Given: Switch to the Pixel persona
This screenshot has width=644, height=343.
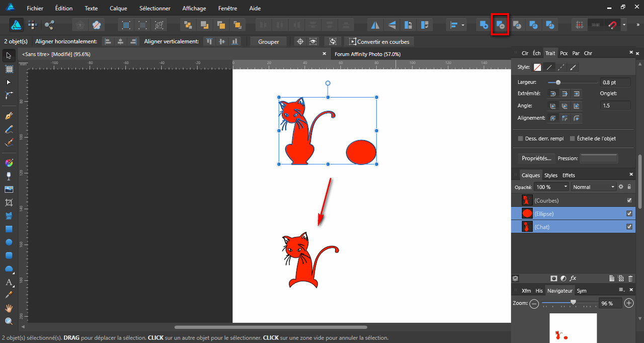Looking at the screenshot, I should point(33,25).
